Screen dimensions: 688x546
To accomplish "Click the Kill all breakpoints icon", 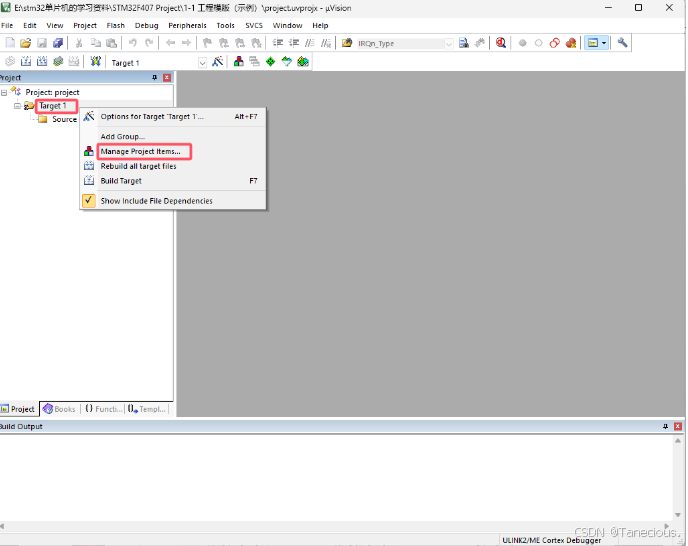I will coord(571,43).
